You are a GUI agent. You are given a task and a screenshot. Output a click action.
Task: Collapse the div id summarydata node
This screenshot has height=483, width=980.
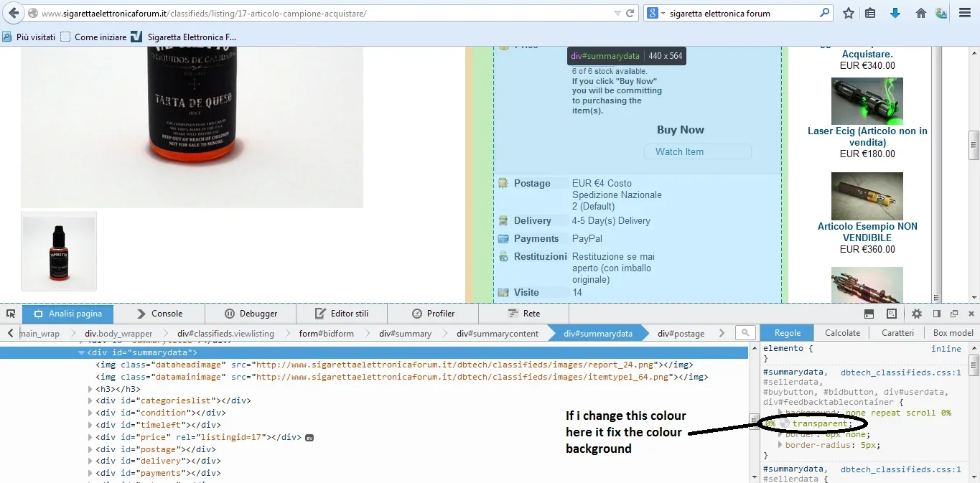tap(81, 352)
